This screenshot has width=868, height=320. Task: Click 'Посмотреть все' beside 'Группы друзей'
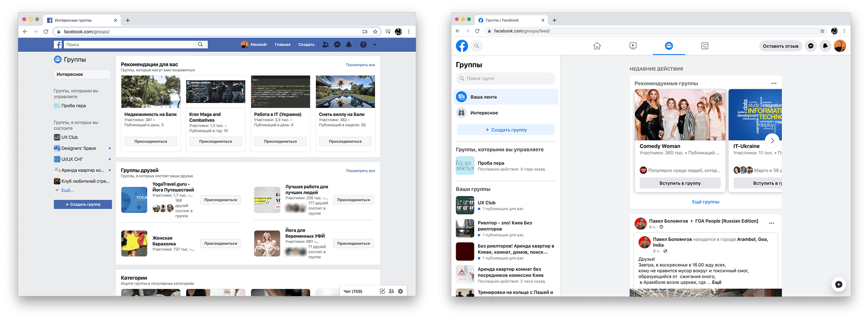click(360, 171)
